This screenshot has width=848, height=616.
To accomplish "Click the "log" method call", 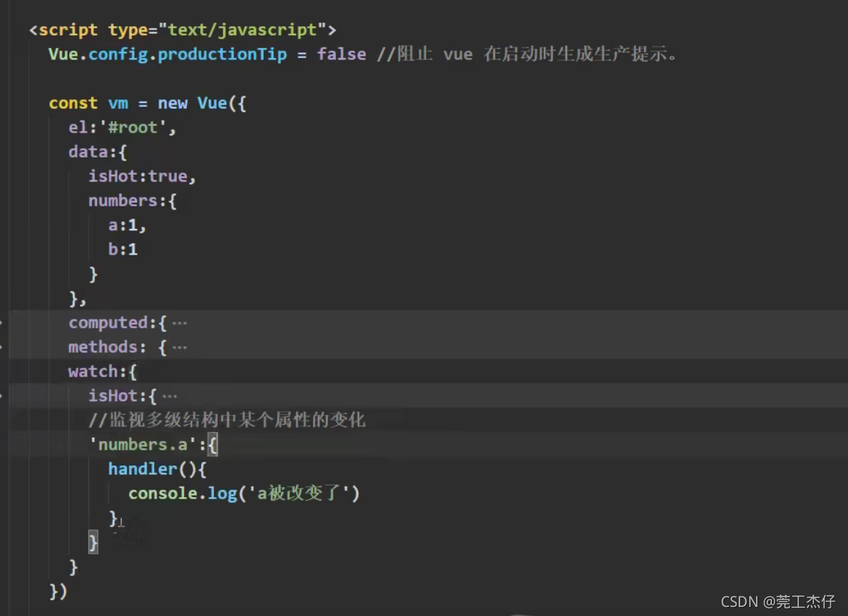I will 222,494.
